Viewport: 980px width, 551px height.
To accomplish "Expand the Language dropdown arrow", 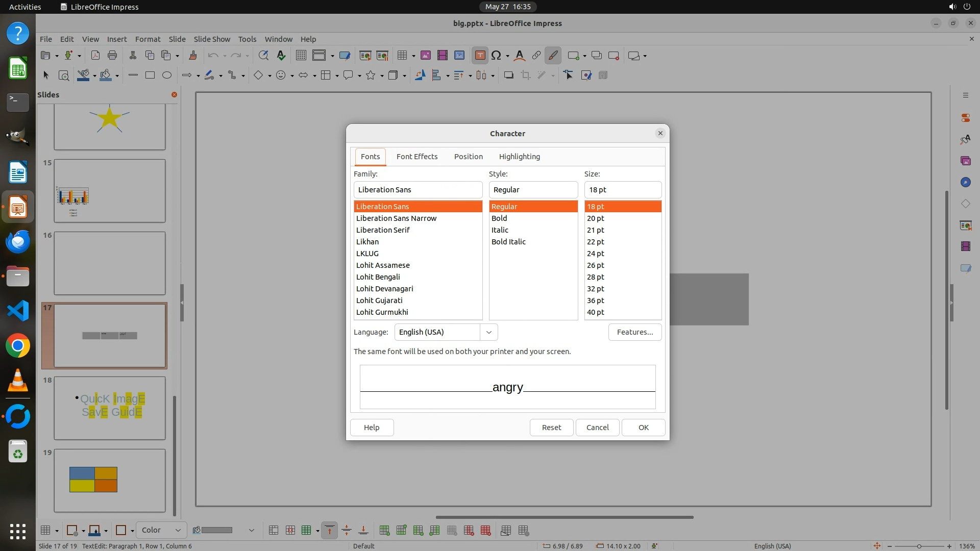I will tap(488, 332).
